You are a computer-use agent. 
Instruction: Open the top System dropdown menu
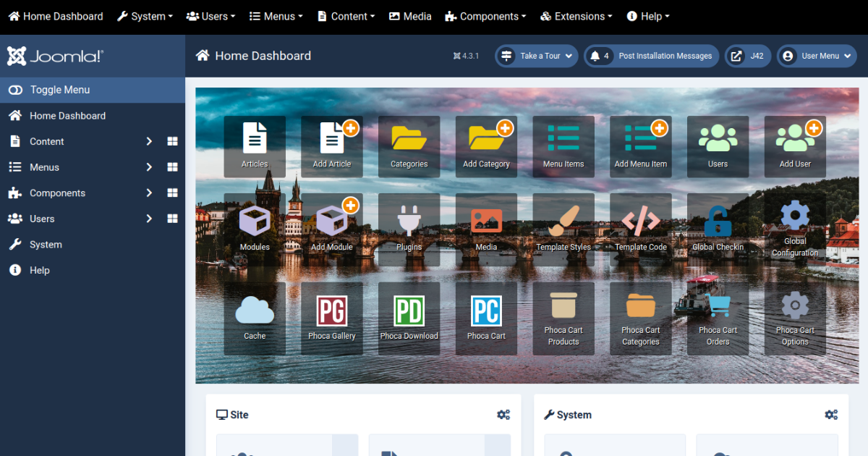tap(145, 16)
